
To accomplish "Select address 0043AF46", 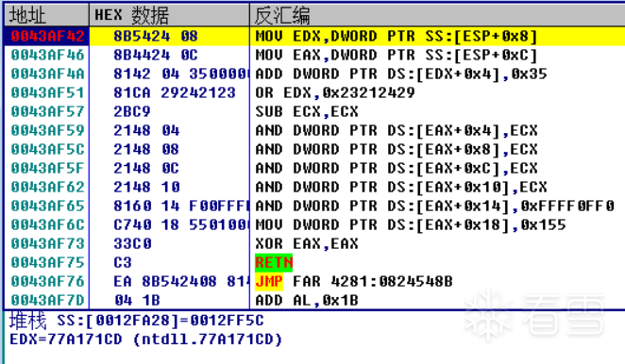I will [47, 55].
